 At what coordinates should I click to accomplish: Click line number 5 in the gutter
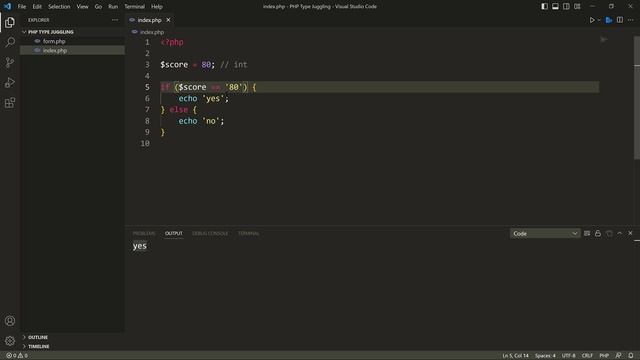147,87
